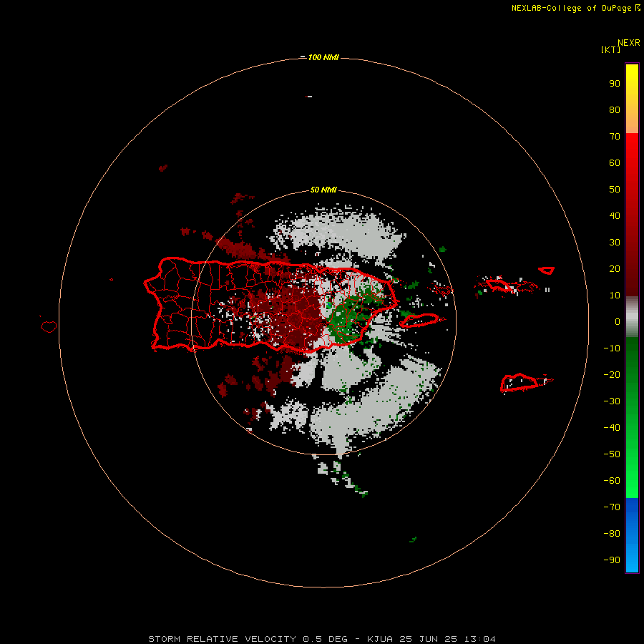
Task: Click the 80 value on velocity scale
Action: [615, 110]
